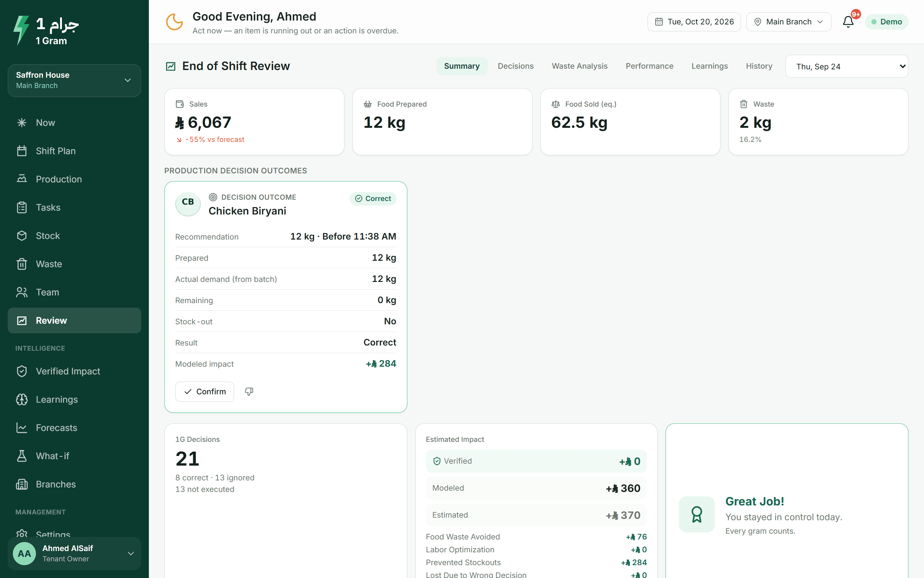Open the Learnings tab in header
Image resolution: width=924 pixels, height=578 pixels.
click(709, 66)
